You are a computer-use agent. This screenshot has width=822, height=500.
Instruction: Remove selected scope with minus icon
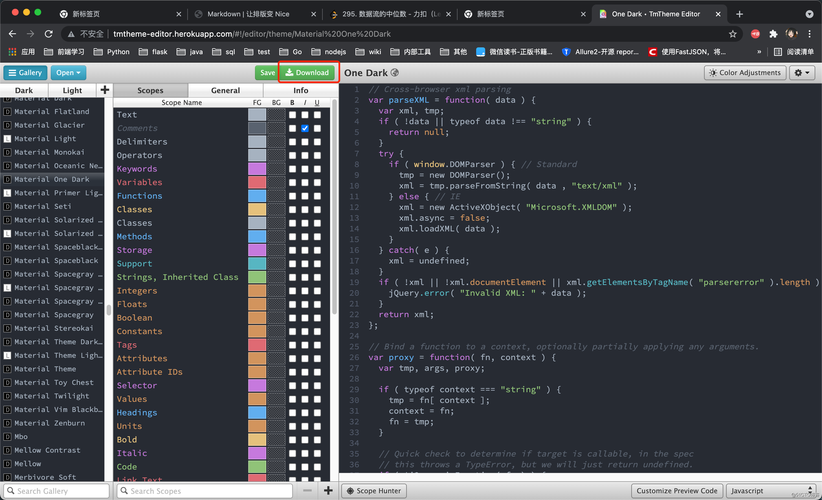tap(308, 491)
